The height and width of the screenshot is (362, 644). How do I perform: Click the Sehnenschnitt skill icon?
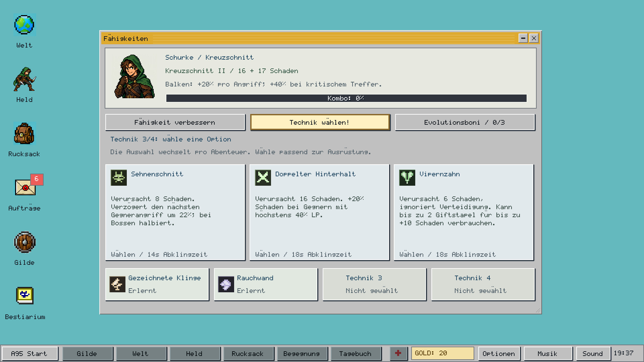(119, 178)
